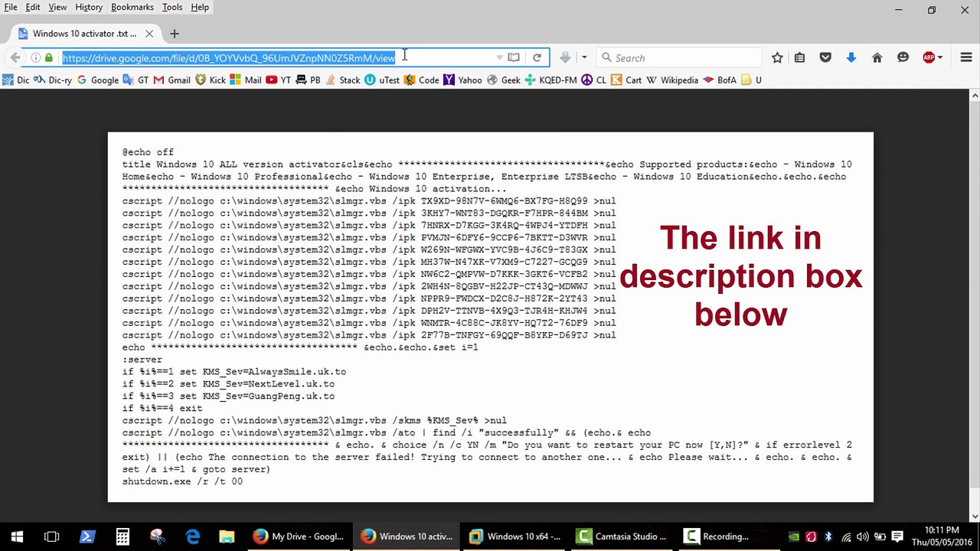This screenshot has height=551, width=980.
Task: Open File Explorer from the taskbar
Action: pyautogui.click(x=227, y=536)
